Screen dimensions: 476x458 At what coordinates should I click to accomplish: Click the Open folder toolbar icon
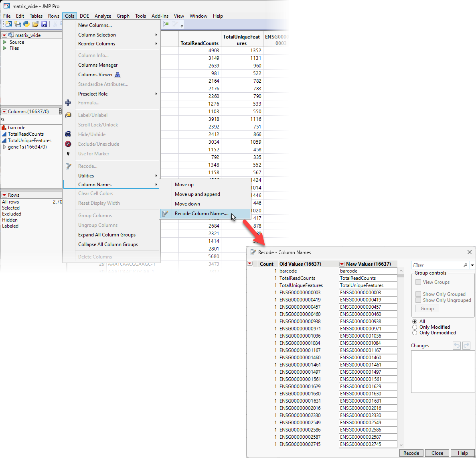[x=35, y=24]
